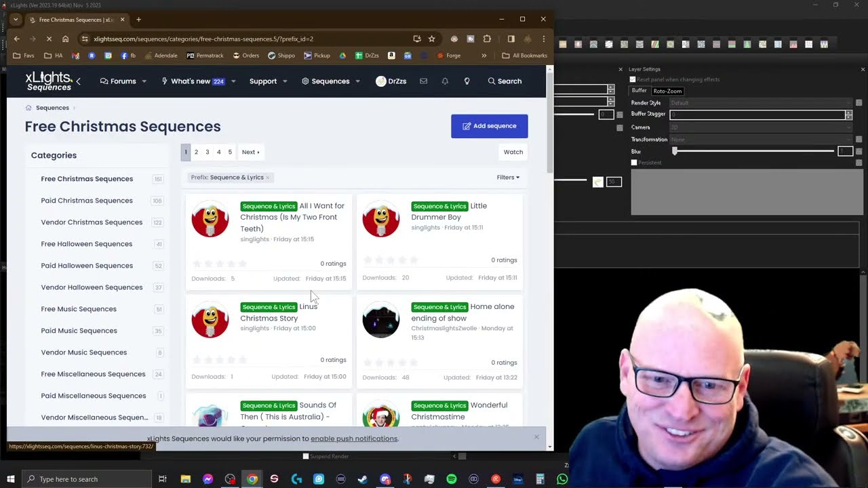
Task: Select the first effect icon in xLights toolbar
Action: [x=563, y=44]
